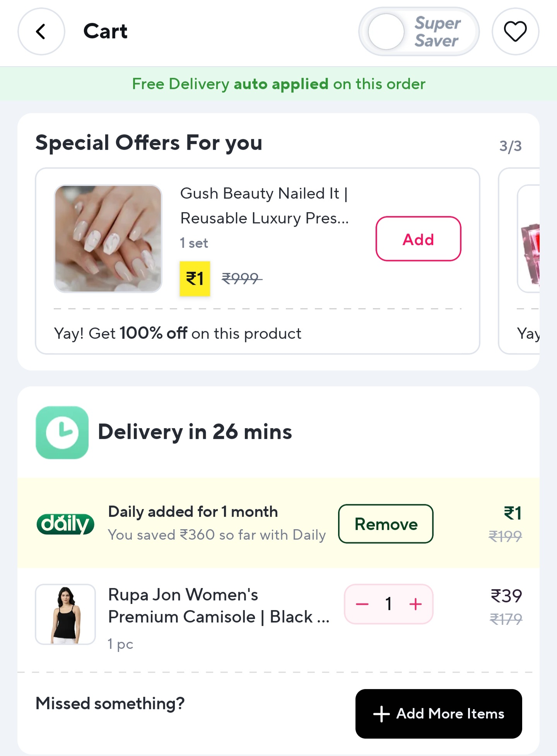This screenshot has width=557, height=756.
Task: Add Gush Beauty nails offer to cart
Action: coord(418,239)
